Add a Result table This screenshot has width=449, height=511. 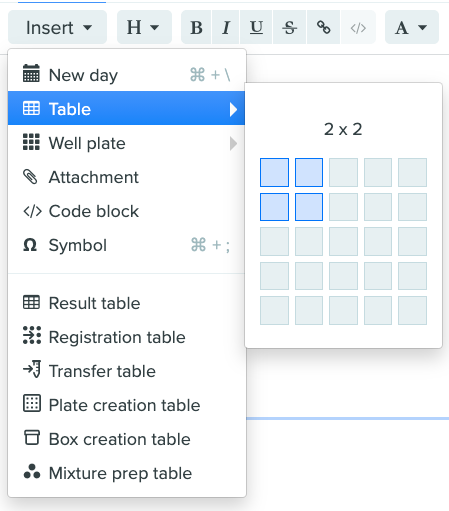pyautogui.click(x=126, y=303)
